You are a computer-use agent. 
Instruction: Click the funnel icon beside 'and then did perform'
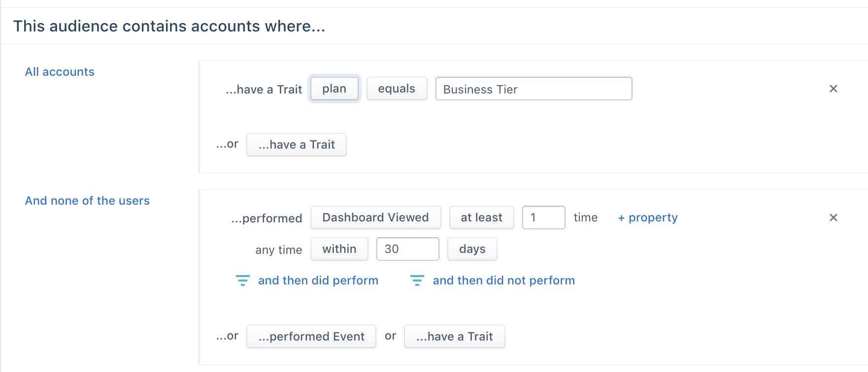coord(242,280)
